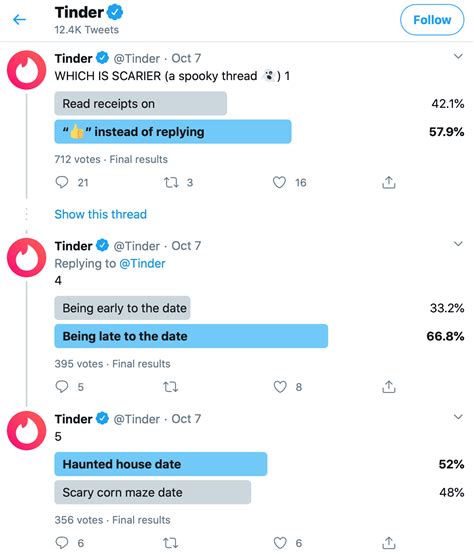The image size is (474, 557).
Task: Click the reply icon showing 21 replies
Action: pos(62,182)
